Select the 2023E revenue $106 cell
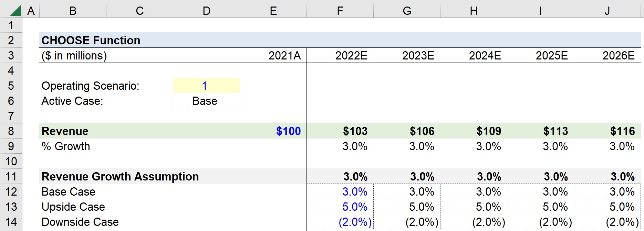644x231 pixels. [x=407, y=131]
